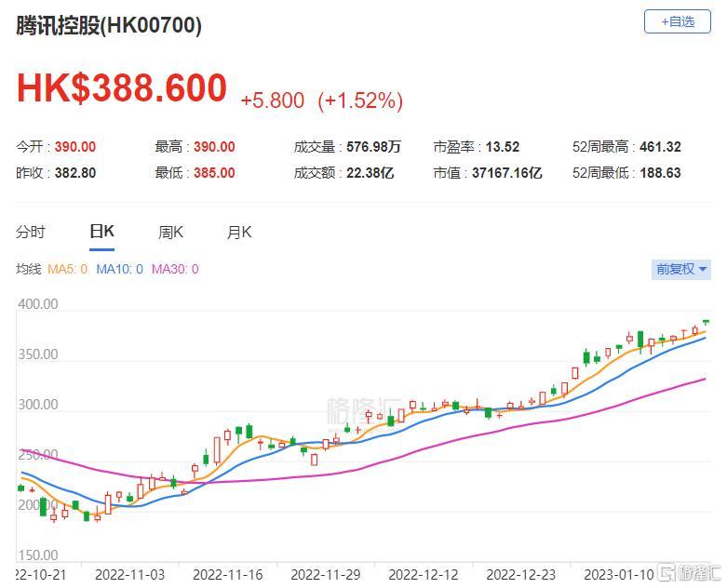The width and height of the screenshot is (727, 588).
Task: Click the purple MA30 line at right end
Action: click(703, 380)
